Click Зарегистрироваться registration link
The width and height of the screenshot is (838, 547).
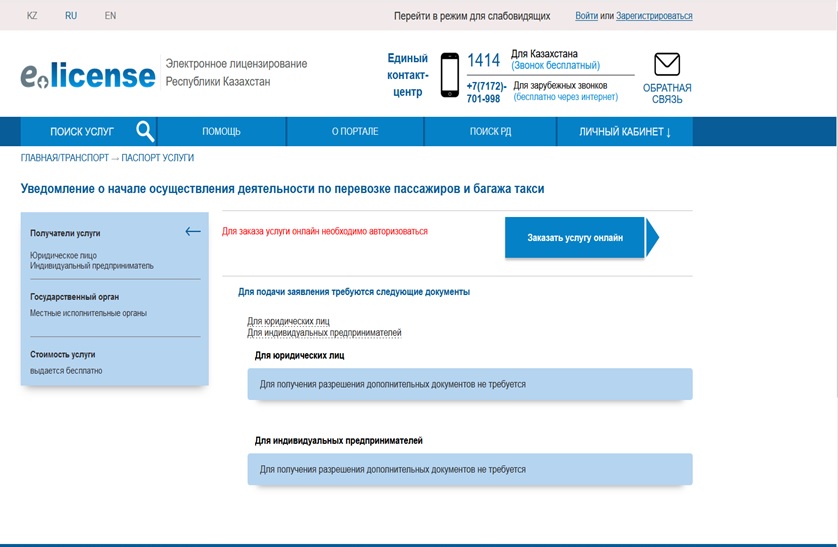pos(654,16)
